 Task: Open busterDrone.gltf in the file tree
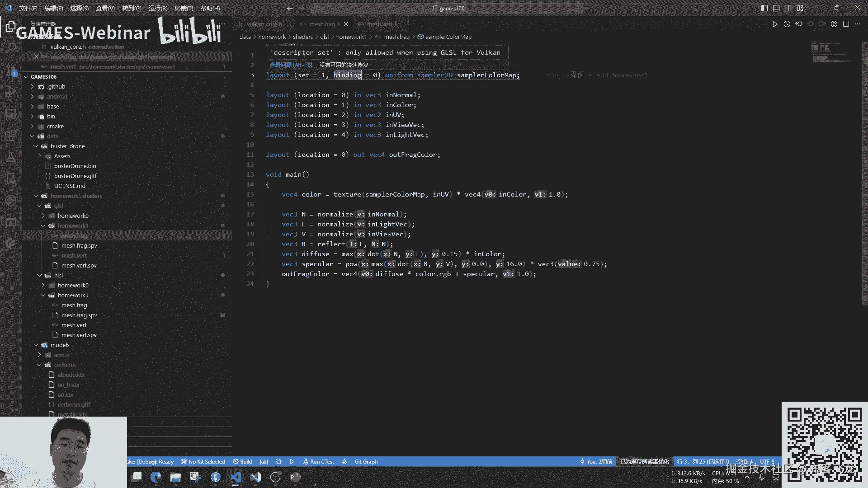tap(75, 176)
